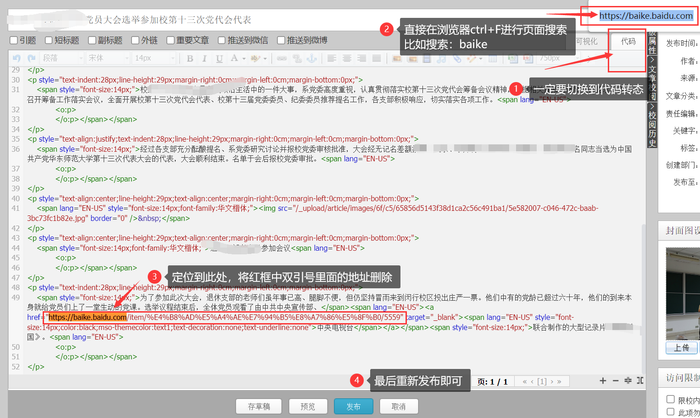Image resolution: width=700 pixels, height=418 pixels.
Task: Open the font color dropdown arrow
Action: (244, 59)
